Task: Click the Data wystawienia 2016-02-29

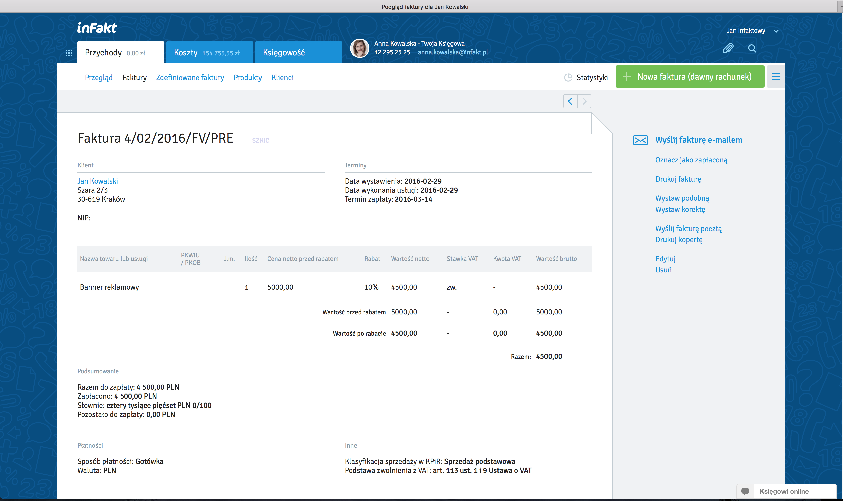Action: 423,181
